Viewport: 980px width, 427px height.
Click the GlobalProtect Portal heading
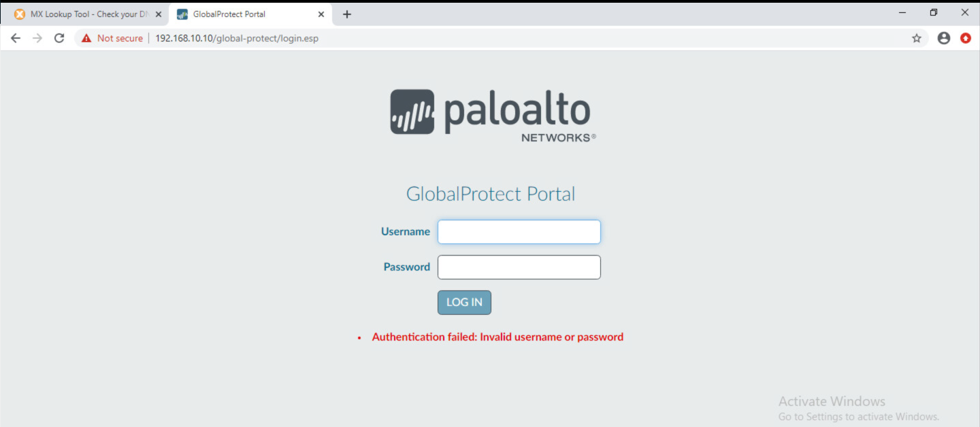(491, 194)
